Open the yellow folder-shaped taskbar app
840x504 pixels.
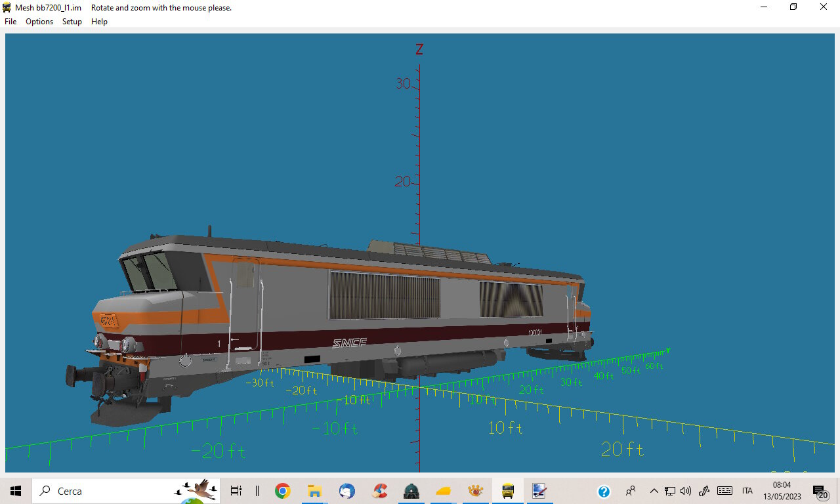tap(444, 491)
